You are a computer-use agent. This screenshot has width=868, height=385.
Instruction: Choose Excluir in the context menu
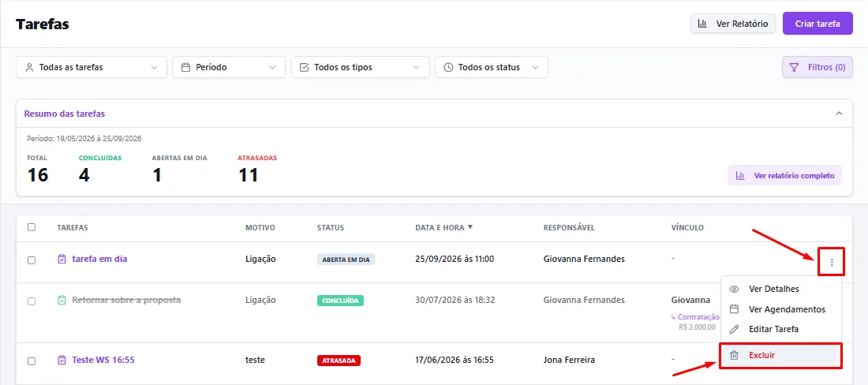coord(780,355)
